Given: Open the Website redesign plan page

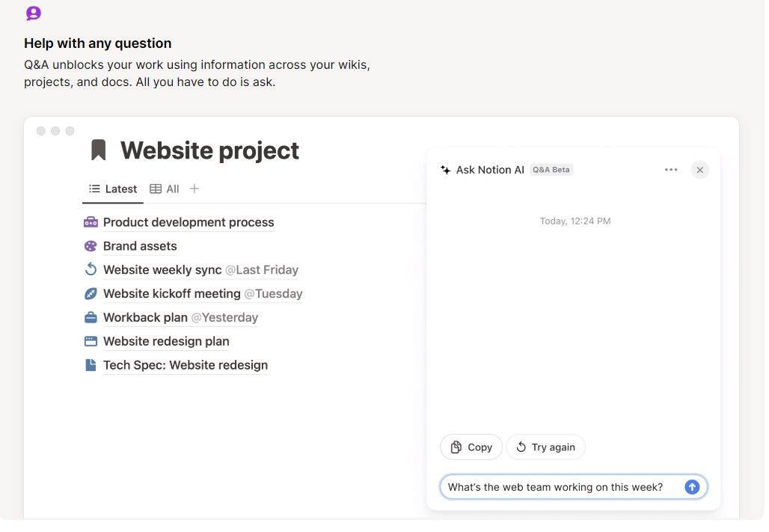Looking at the screenshot, I should [166, 341].
